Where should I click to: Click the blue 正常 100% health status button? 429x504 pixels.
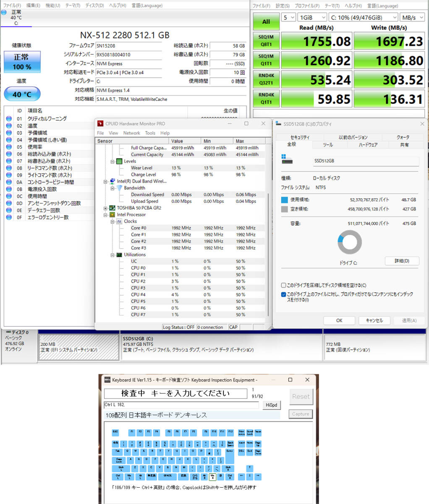[22, 62]
